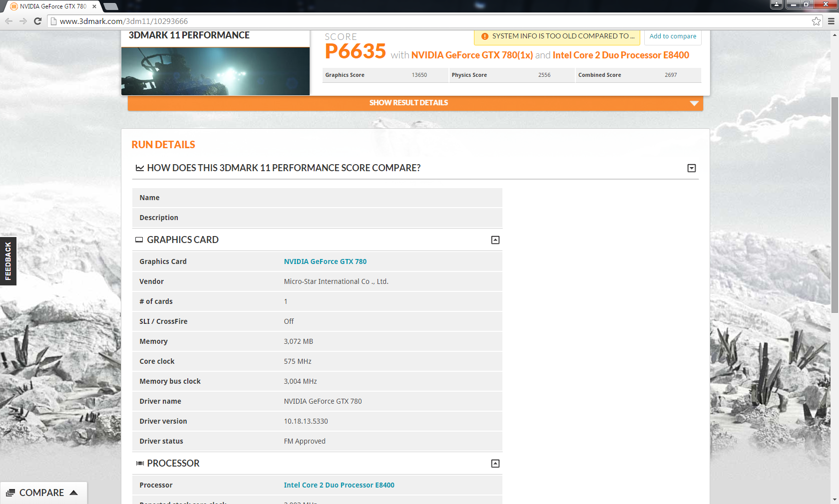The image size is (839, 504).
Task: Click the Driver status value FM Approved
Action: coord(305,441)
